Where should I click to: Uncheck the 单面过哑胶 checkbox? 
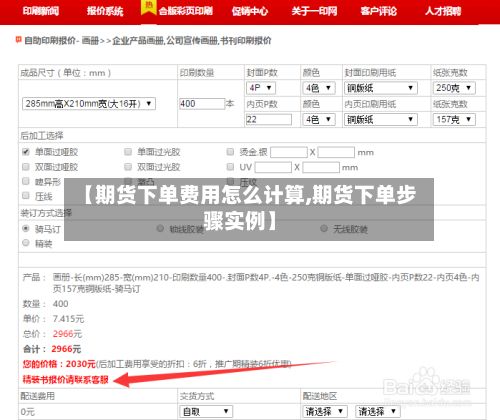click(x=26, y=152)
